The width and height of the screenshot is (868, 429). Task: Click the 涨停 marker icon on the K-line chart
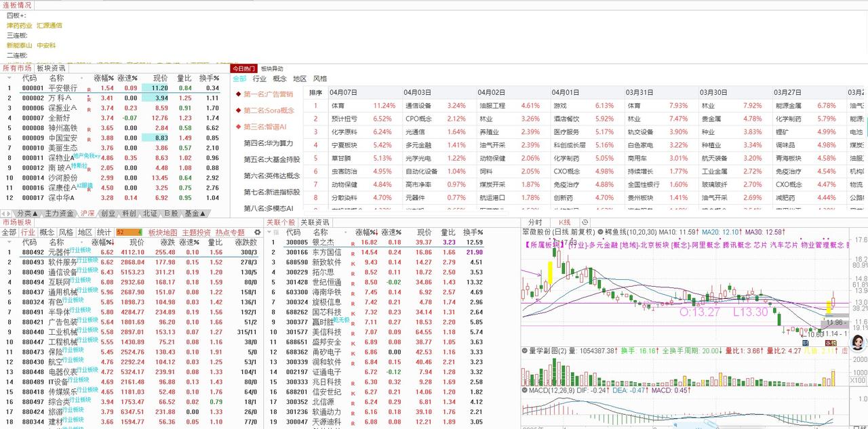(831, 342)
